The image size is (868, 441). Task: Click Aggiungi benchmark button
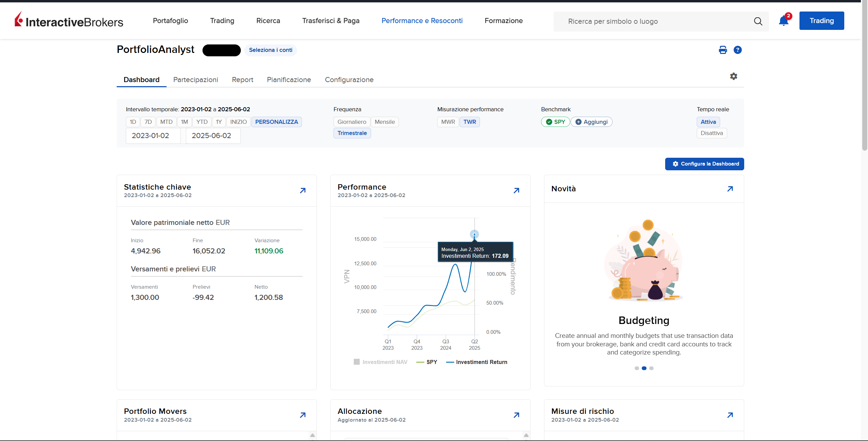(x=592, y=122)
